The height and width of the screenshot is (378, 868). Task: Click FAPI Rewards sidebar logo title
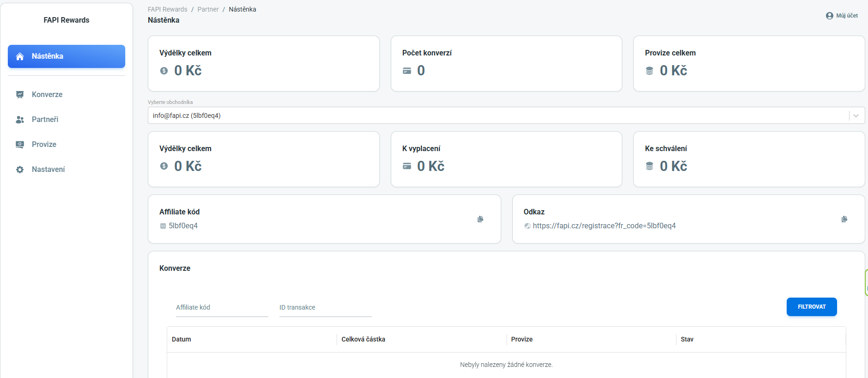(67, 20)
